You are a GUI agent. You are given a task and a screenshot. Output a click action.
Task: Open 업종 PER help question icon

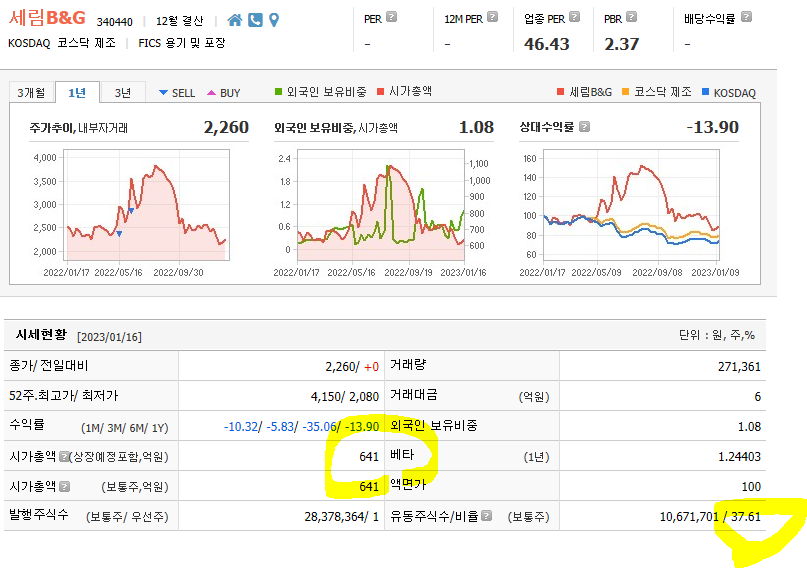tap(575, 17)
